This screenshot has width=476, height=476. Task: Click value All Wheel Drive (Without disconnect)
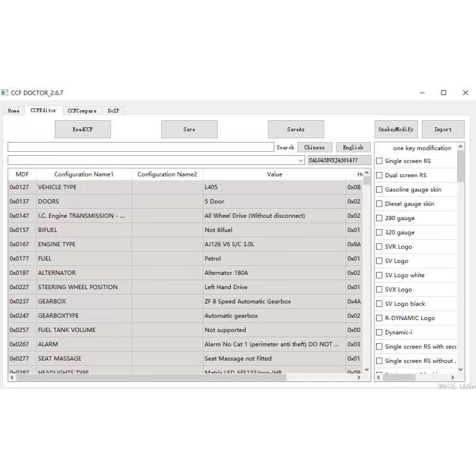pyautogui.click(x=255, y=215)
